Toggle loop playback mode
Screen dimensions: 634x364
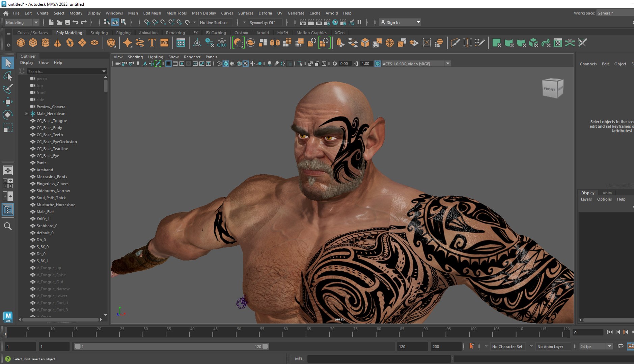pyautogui.click(x=621, y=346)
